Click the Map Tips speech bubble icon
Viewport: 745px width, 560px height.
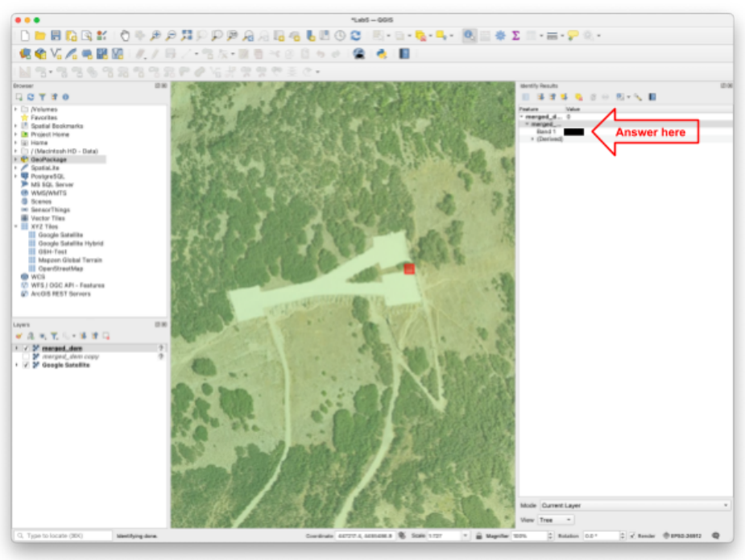[x=573, y=35]
